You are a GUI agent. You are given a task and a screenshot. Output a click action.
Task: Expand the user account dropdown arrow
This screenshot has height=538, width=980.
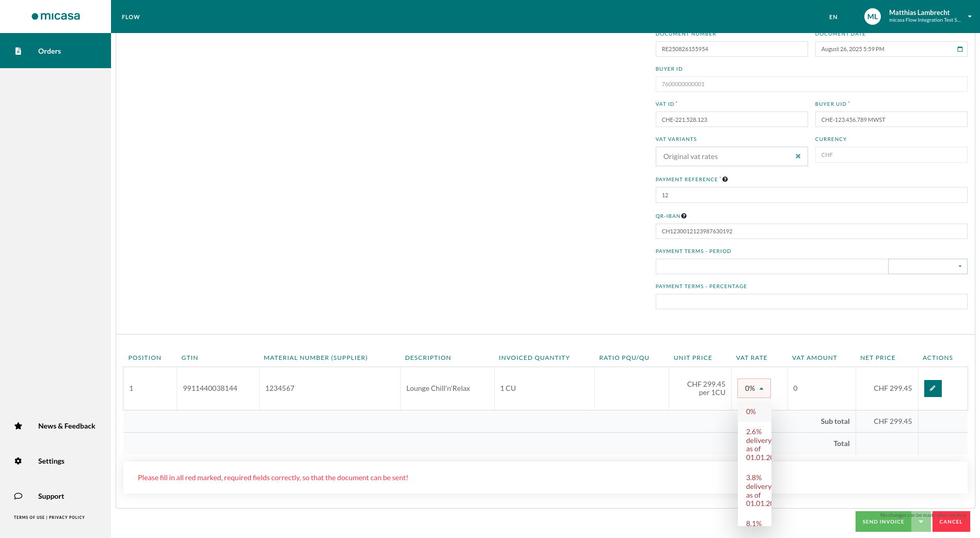[x=970, y=17]
